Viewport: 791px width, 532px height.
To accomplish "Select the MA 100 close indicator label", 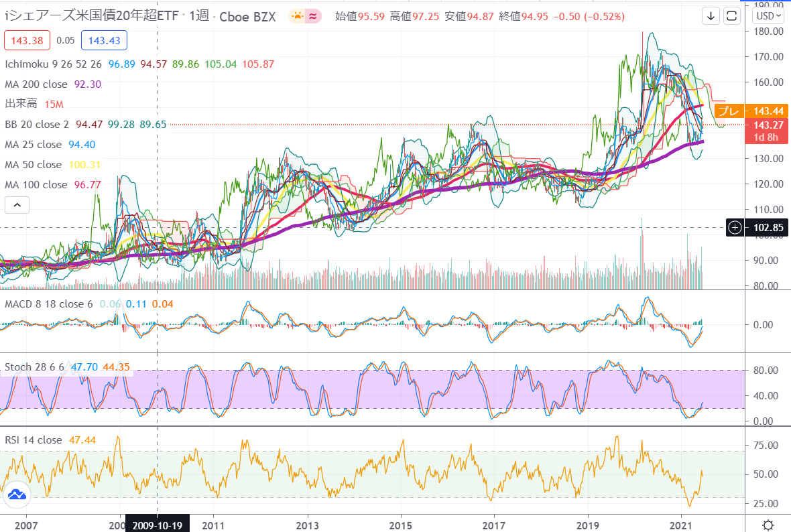I will coord(36,185).
